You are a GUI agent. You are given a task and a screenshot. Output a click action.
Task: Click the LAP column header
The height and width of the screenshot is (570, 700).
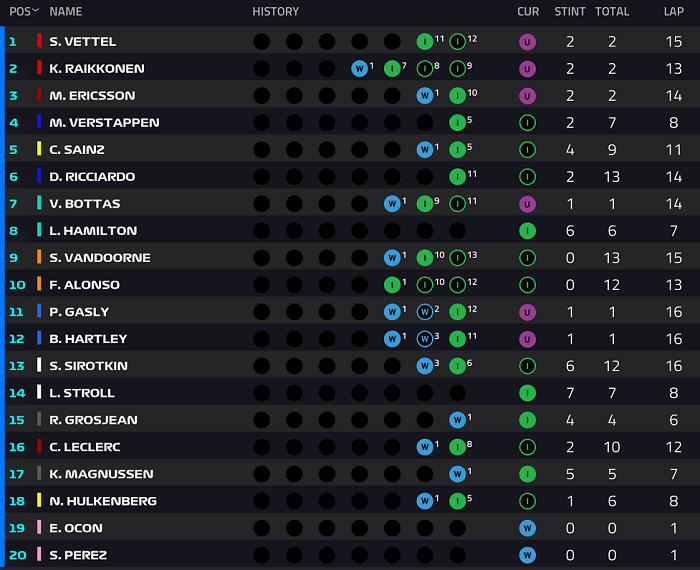pos(674,12)
